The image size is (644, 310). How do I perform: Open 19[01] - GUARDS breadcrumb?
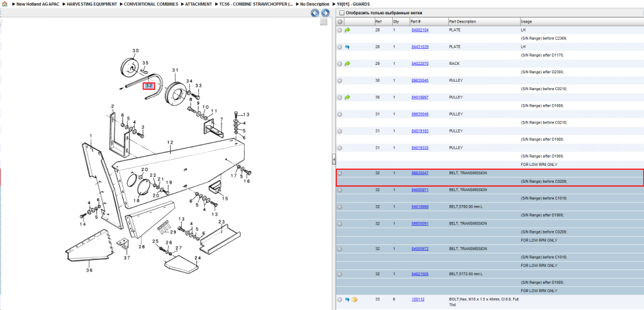(353, 4)
